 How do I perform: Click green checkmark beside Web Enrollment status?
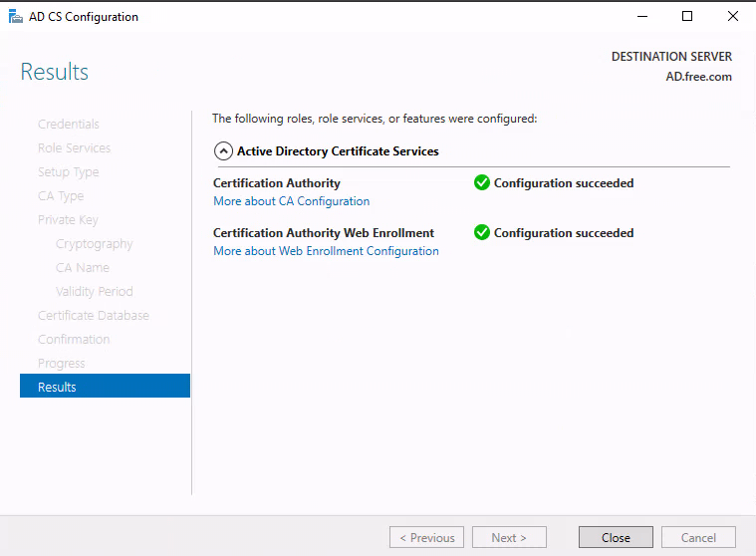pos(482,232)
